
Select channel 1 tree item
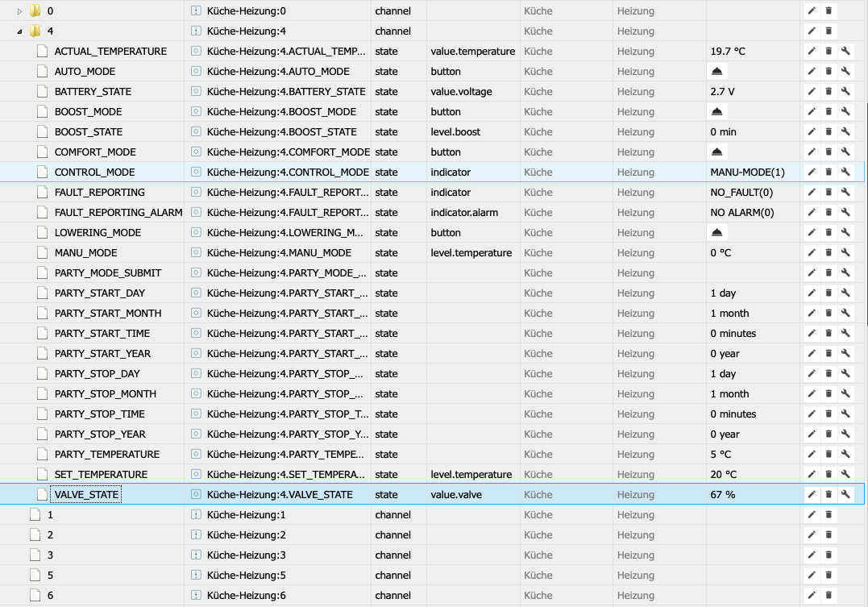click(x=51, y=515)
